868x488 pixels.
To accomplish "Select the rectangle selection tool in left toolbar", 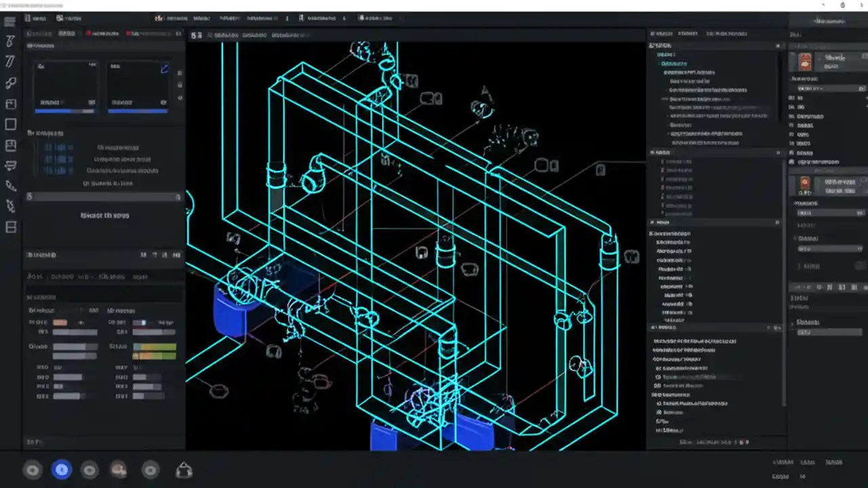I will coord(9,124).
